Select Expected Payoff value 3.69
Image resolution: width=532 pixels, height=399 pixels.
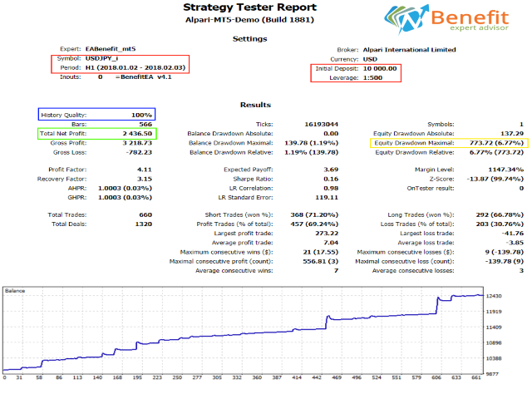click(331, 170)
